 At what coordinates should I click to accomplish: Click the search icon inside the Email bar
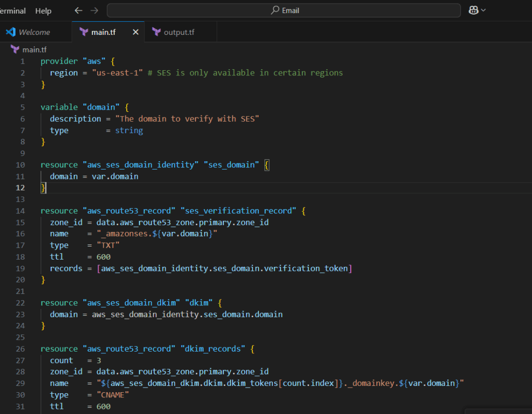[273, 10]
